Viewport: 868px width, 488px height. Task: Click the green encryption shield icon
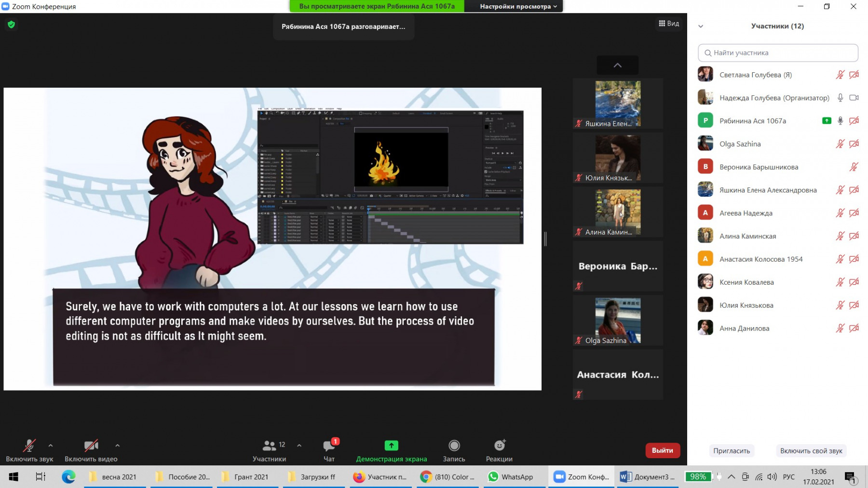[x=12, y=25]
